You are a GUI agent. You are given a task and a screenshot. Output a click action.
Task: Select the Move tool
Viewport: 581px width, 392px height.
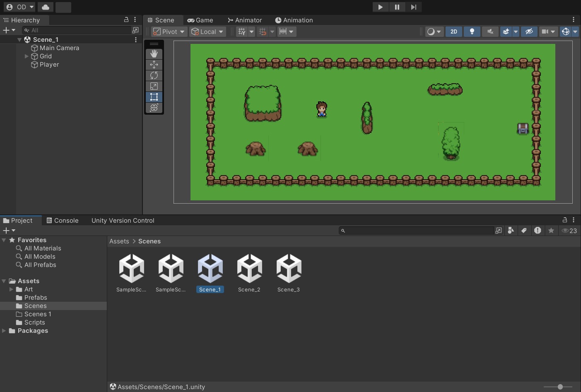[x=154, y=65]
